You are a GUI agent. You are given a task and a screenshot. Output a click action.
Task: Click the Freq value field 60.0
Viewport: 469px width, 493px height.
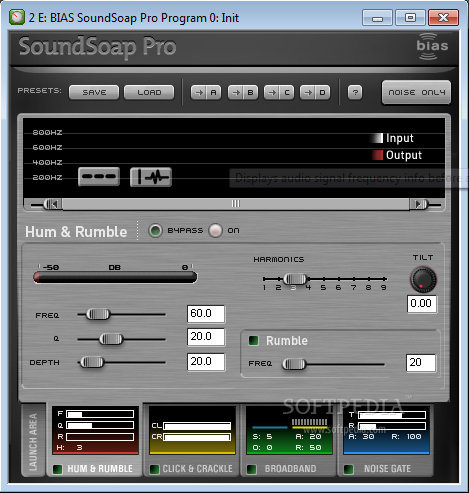206,314
